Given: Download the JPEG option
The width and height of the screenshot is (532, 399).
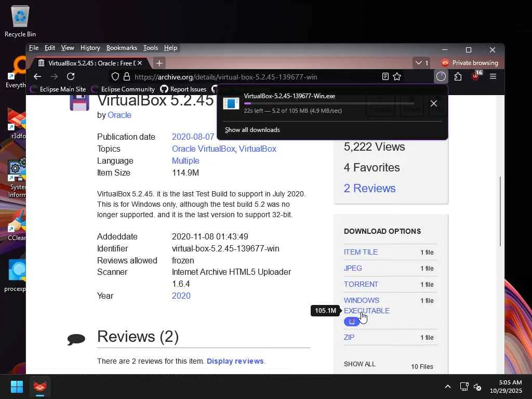Looking at the screenshot, I should [x=353, y=268].
